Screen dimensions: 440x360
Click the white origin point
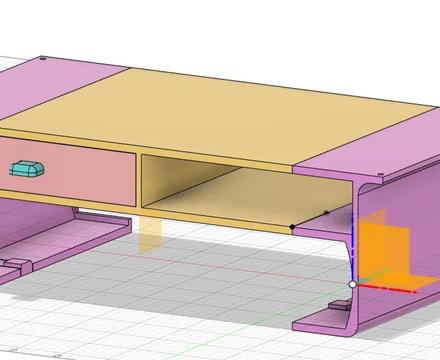(x=353, y=284)
